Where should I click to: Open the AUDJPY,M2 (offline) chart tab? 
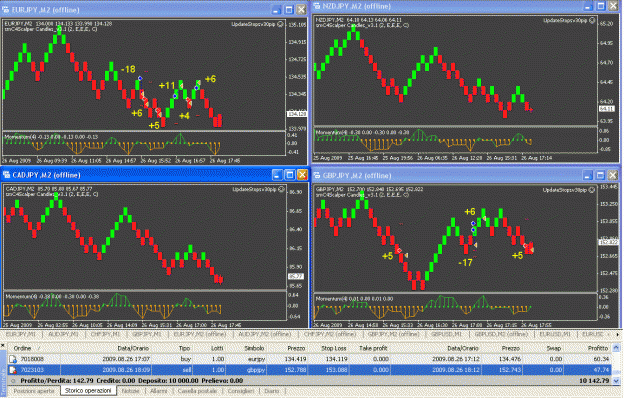[265, 335]
